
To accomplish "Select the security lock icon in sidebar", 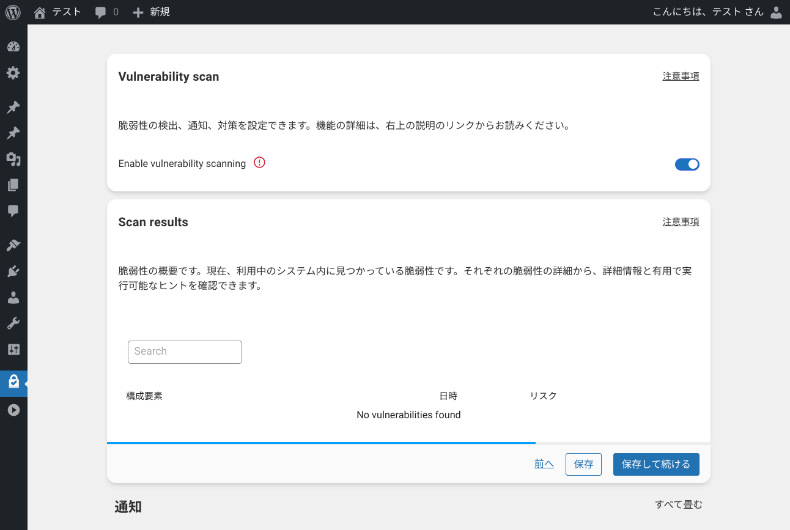I will 13,381.
